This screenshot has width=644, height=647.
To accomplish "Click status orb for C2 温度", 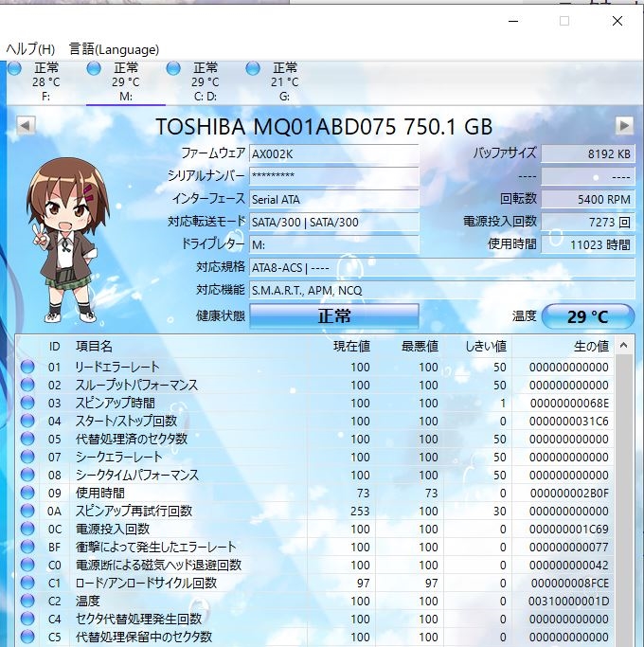I will tap(27, 601).
